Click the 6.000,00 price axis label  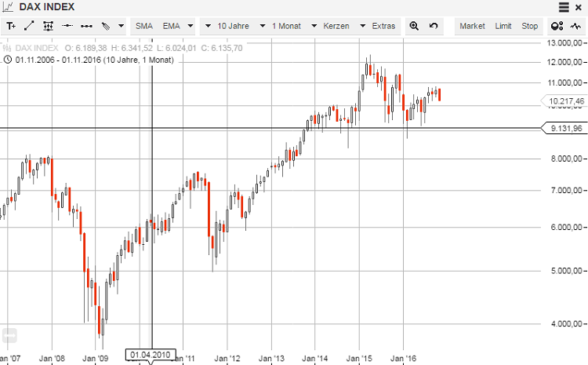click(x=566, y=227)
